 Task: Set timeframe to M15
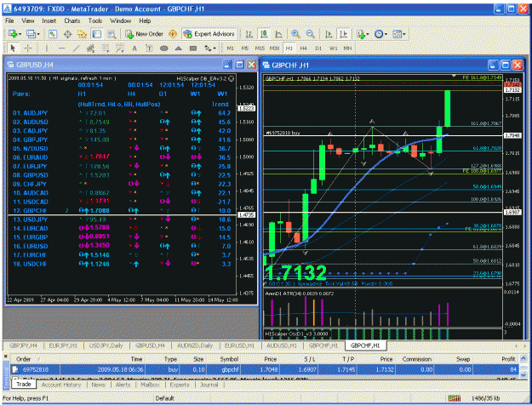260,48
